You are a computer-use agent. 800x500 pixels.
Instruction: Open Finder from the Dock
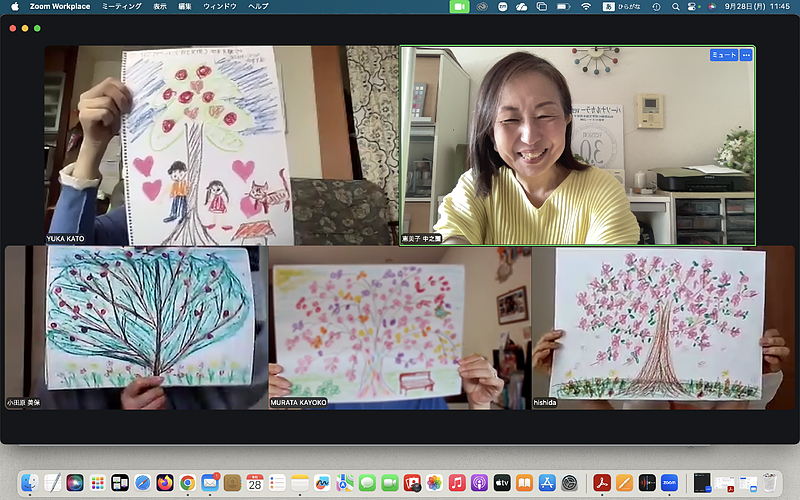tap(30, 482)
